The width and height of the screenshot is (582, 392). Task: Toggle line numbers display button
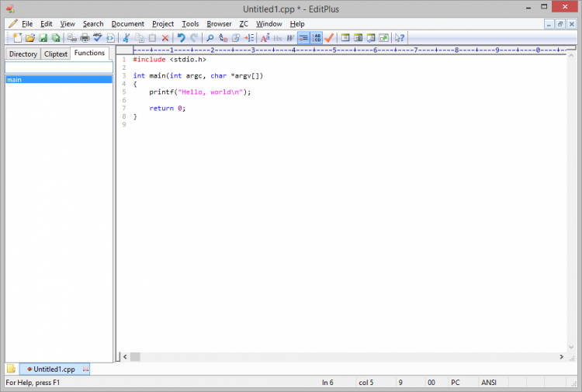[x=317, y=38]
